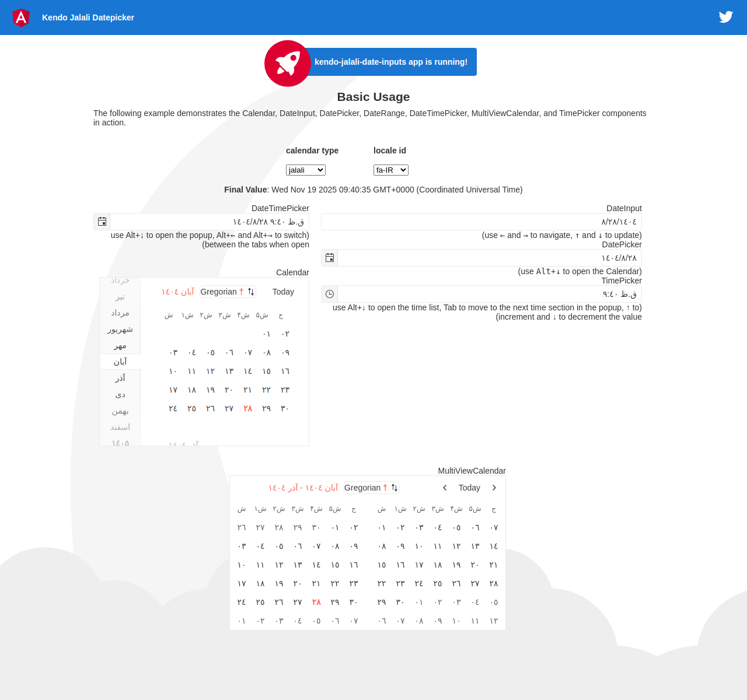747x700 pixels.
Task: Focus the DateTimePicker text field
Action: click(210, 222)
